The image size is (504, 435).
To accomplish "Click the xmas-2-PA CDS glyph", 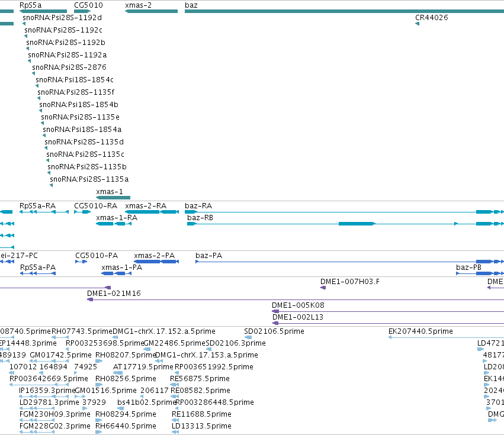I will point(156,262).
